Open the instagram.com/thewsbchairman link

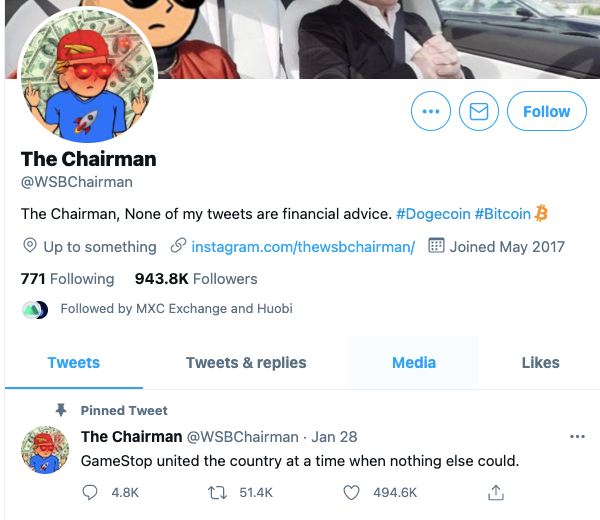pos(302,246)
